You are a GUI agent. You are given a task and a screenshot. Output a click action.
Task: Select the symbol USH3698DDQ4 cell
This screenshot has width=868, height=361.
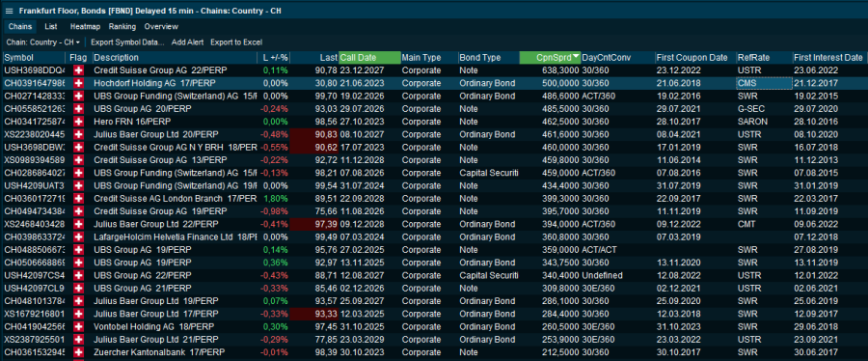pos(34,70)
